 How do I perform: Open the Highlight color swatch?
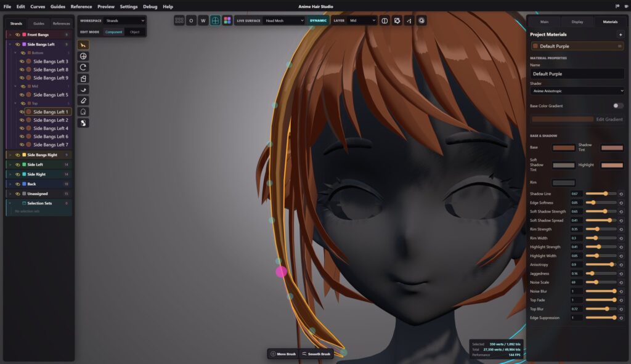pos(612,165)
